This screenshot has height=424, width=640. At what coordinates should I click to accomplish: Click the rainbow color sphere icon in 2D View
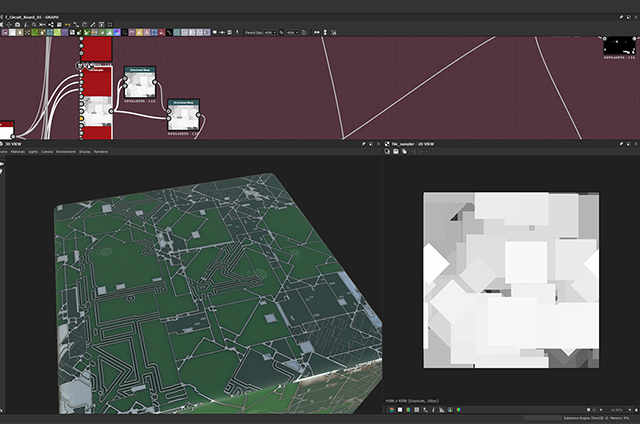(x=458, y=410)
